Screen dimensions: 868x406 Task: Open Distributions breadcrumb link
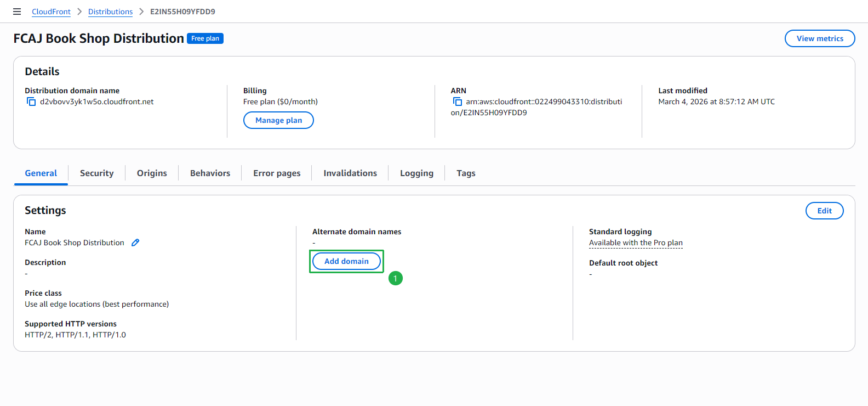[x=110, y=12]
